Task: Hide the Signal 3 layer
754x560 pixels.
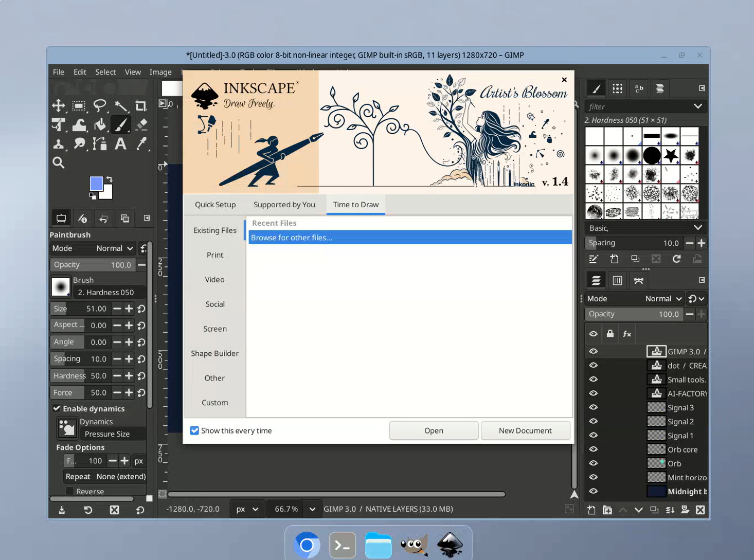Action: click(x=594, y=407)
